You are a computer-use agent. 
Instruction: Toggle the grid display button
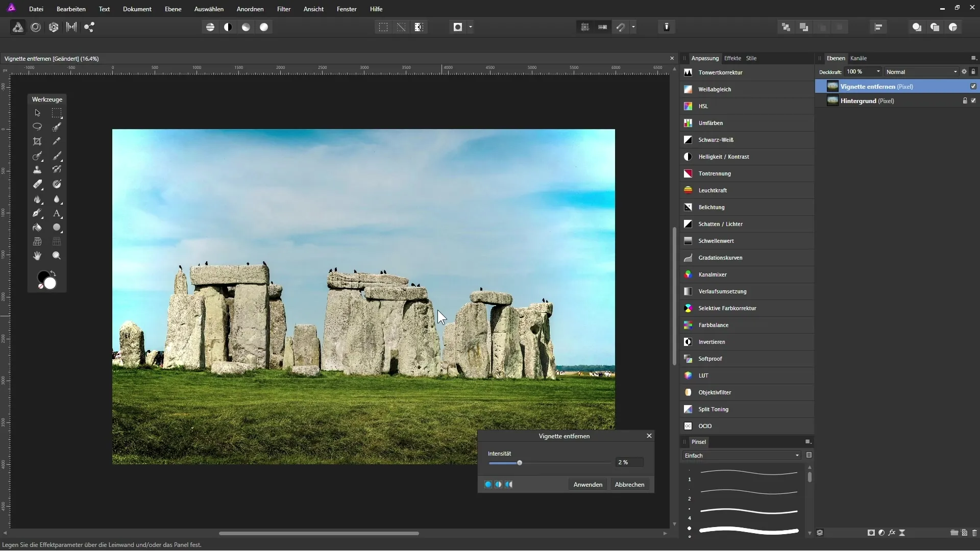tap(585, 28)
